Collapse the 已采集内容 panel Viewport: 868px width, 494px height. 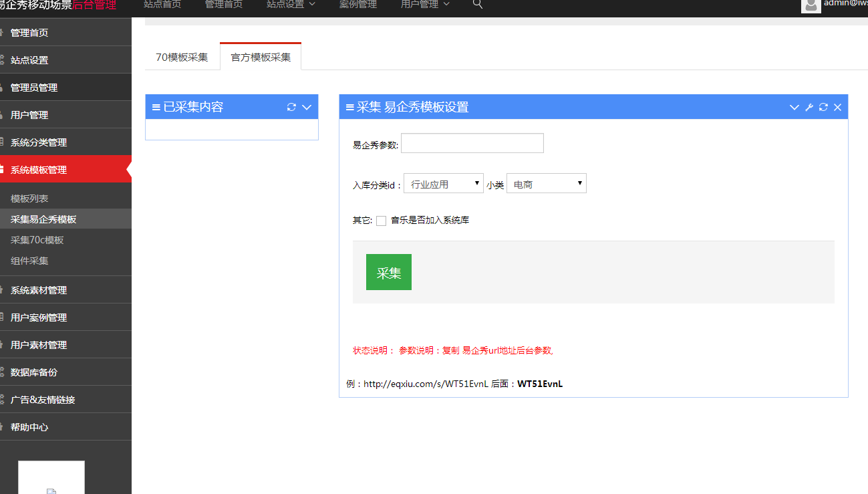(x=307, y=107)
